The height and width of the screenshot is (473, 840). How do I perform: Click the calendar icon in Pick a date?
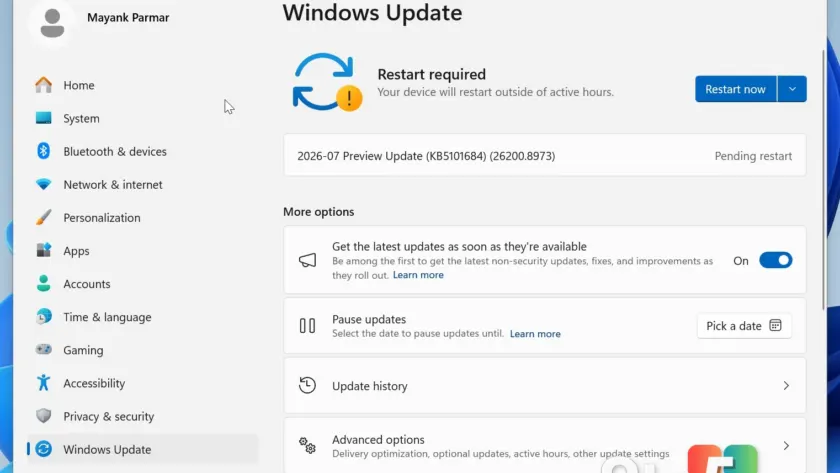[775, 325]
